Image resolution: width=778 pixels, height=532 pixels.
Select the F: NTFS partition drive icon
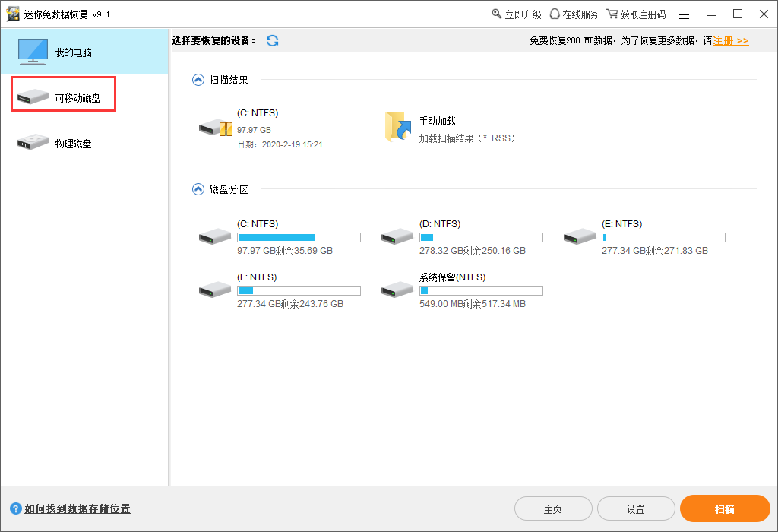coord(215,290)
